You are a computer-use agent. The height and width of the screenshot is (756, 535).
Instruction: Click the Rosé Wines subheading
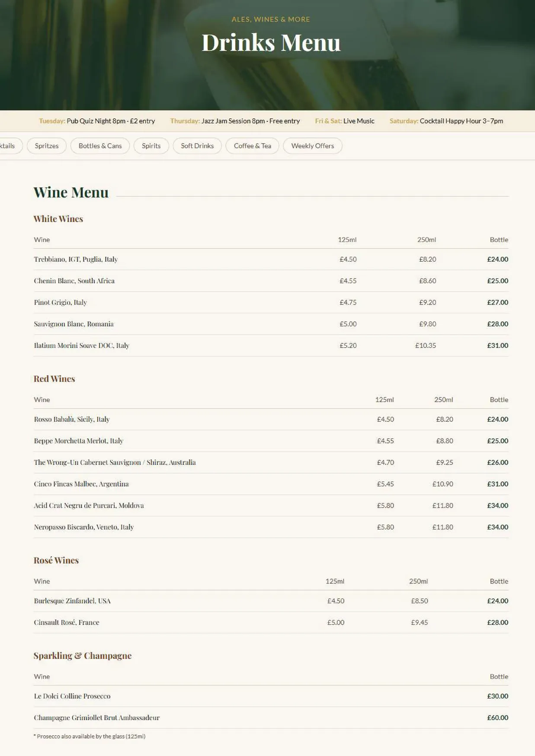click(56, 561)
